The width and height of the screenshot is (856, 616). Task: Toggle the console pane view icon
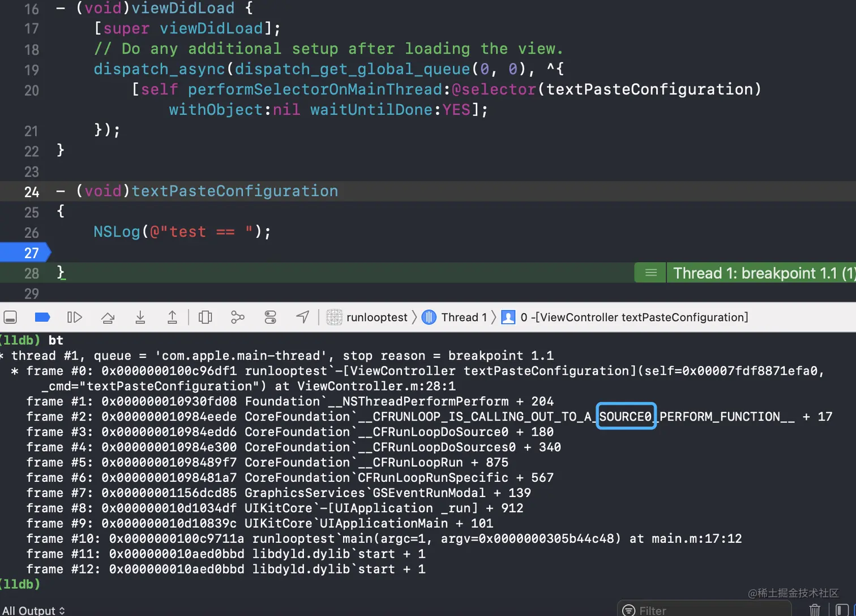(842, 610)
